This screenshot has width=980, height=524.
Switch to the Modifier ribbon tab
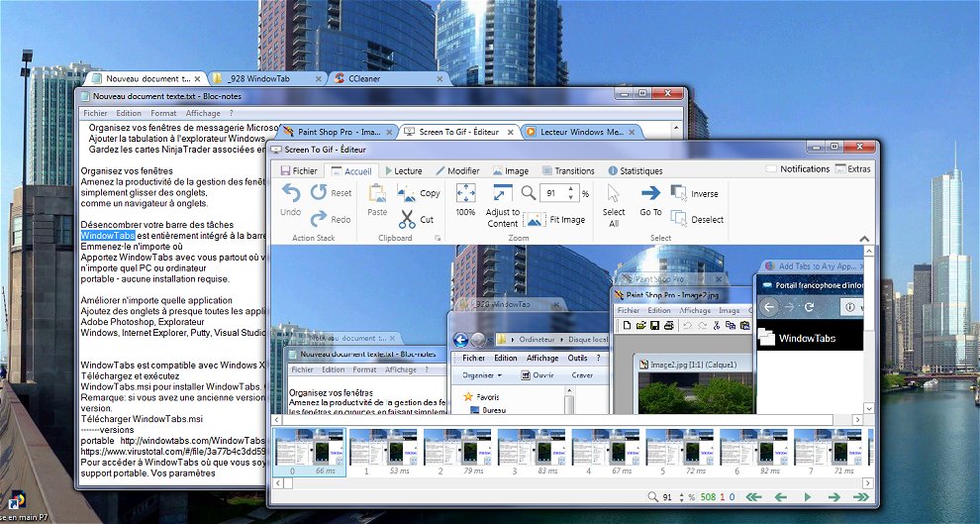(457, 170)
